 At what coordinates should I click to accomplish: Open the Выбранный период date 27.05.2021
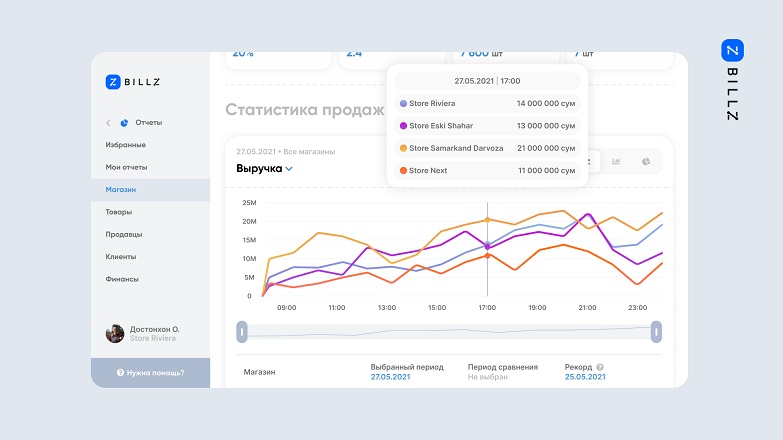pyautogui.click(x=390, y=377)
